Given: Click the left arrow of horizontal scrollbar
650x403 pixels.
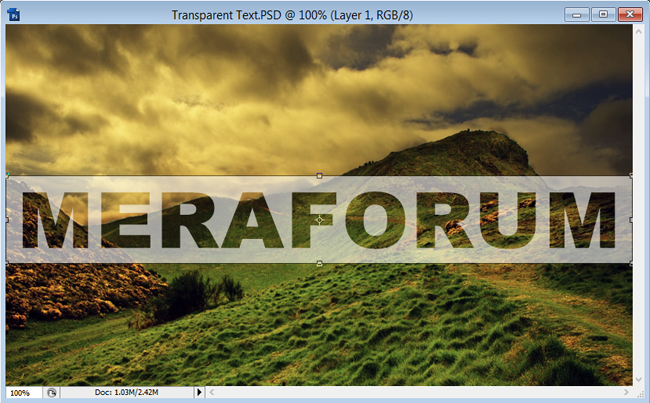Looking at the screenshot, I should (x=211, y=393).
